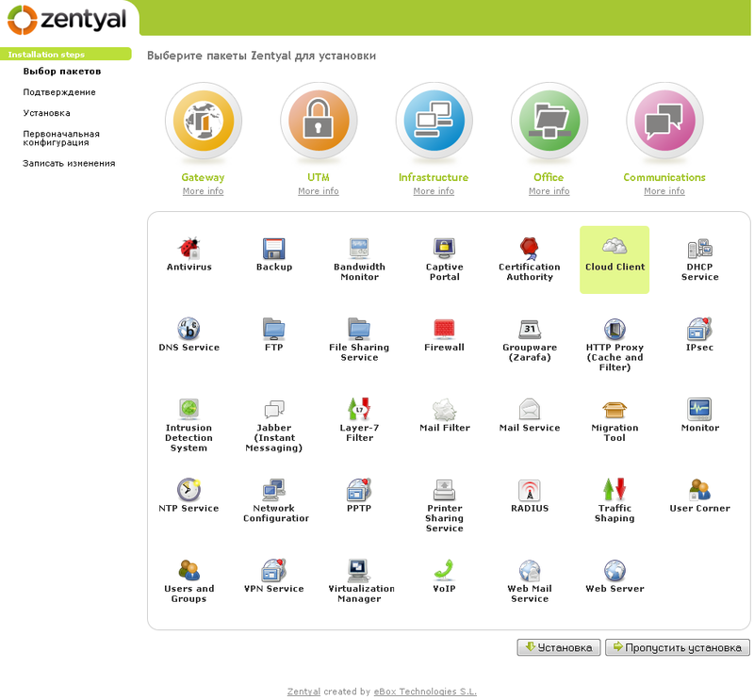The height and width of the screenshot is (700, 754).
Task: Click the Пропустить установка skip button
Action: (678, 647)
